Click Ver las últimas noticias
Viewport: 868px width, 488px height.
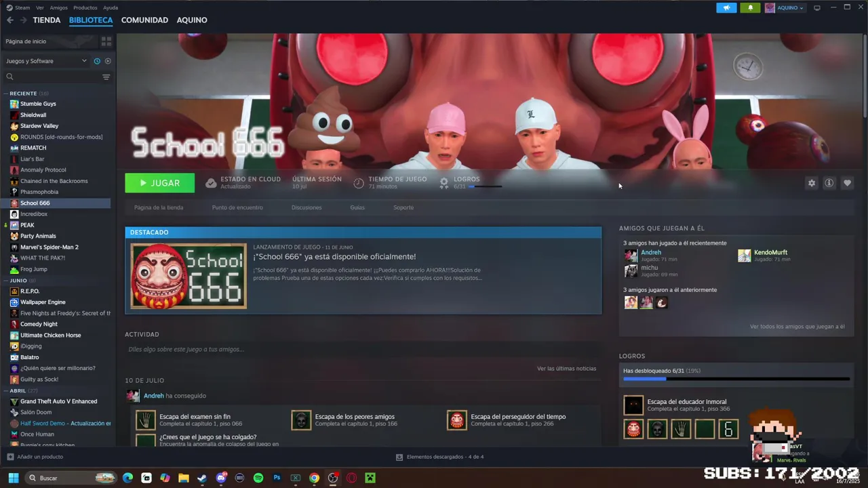tap(567, 369)
